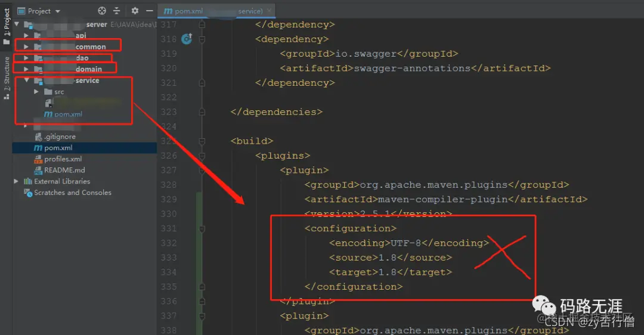The height and width of the screenshot is (335, 644).
Task: Toggle the build fold marker on line 325
Action: [202, 141]
